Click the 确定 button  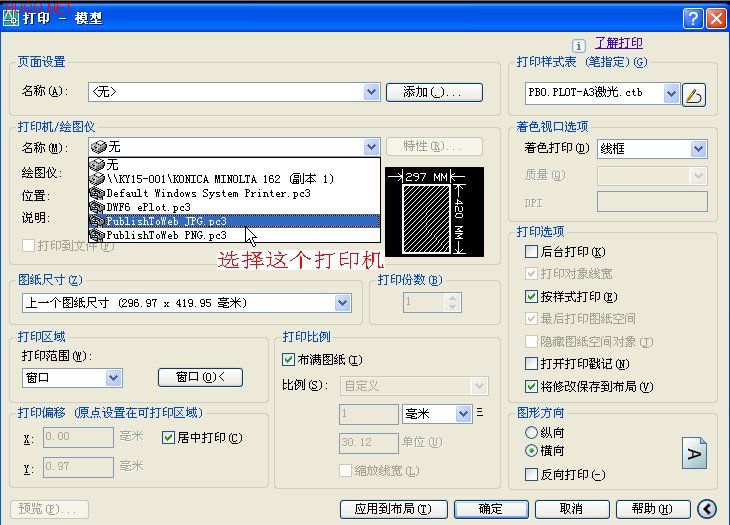[491, 509]
